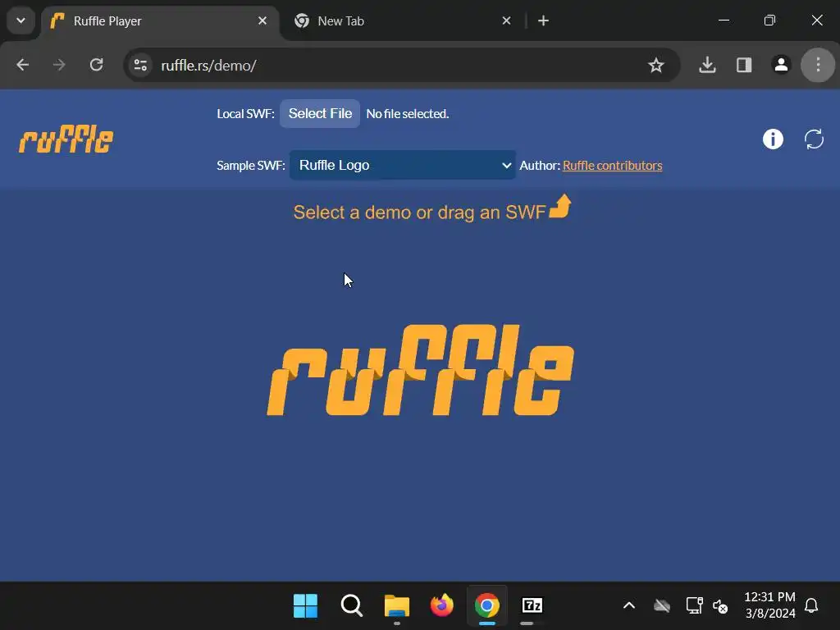Click the muted volume tray icon
The height and width of the screenshot is (630, 840).
pyautogui.click(x=720, y=606)
